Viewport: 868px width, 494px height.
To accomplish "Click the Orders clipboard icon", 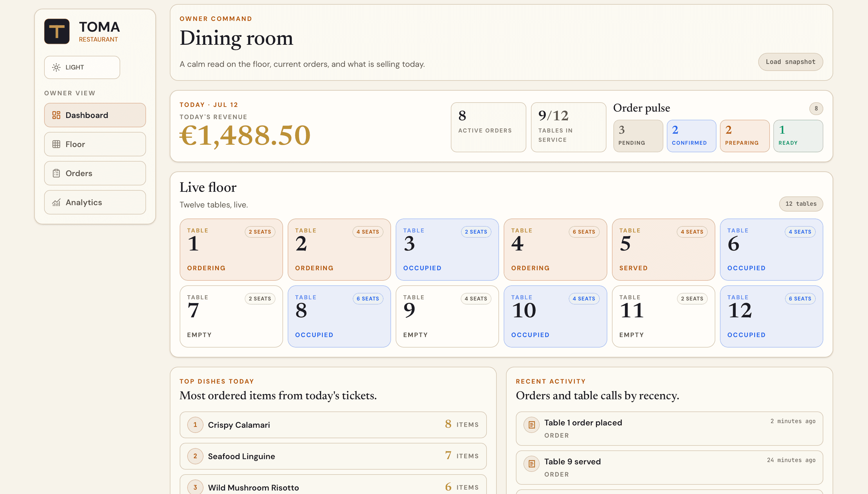I will coord(56,173).
